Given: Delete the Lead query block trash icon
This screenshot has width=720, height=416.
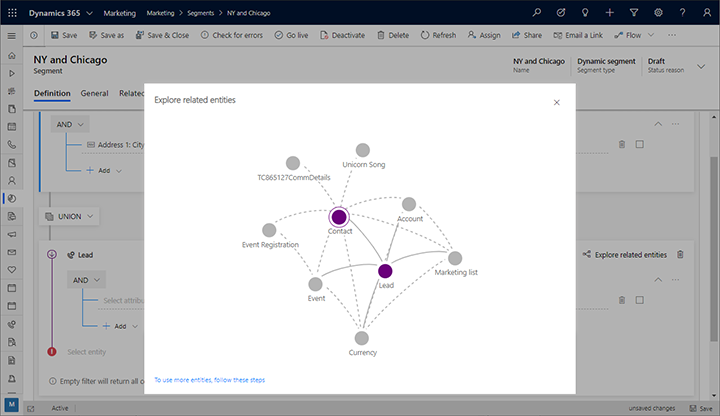Looking at the screenshot, I should tap(681, 254).
